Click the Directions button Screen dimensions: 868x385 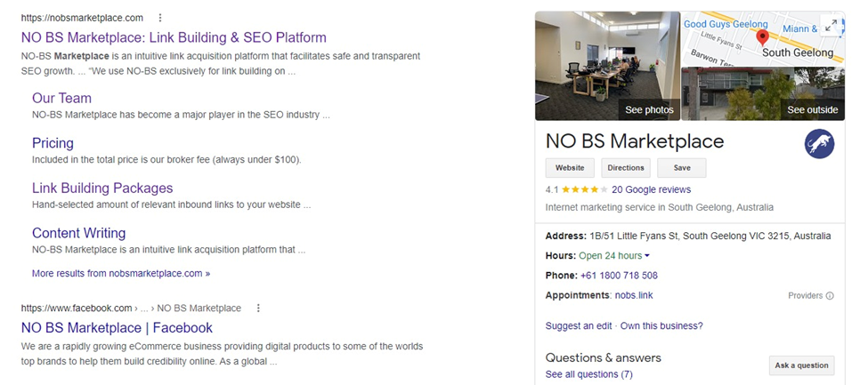coord(626,167)
